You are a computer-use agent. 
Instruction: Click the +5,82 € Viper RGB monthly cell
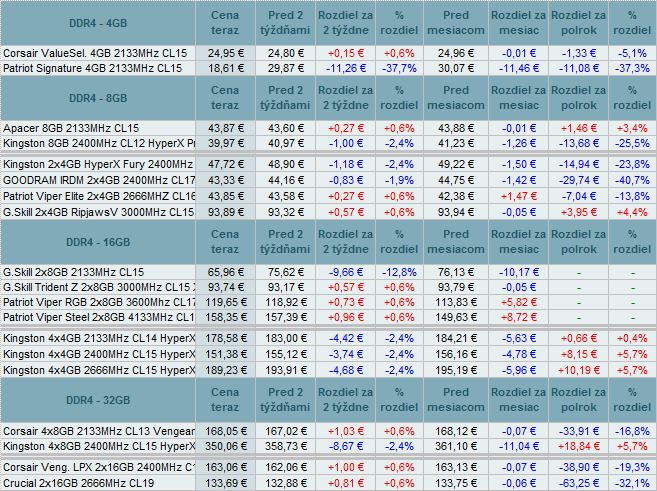pyautogui.click(x=519, y=302)
